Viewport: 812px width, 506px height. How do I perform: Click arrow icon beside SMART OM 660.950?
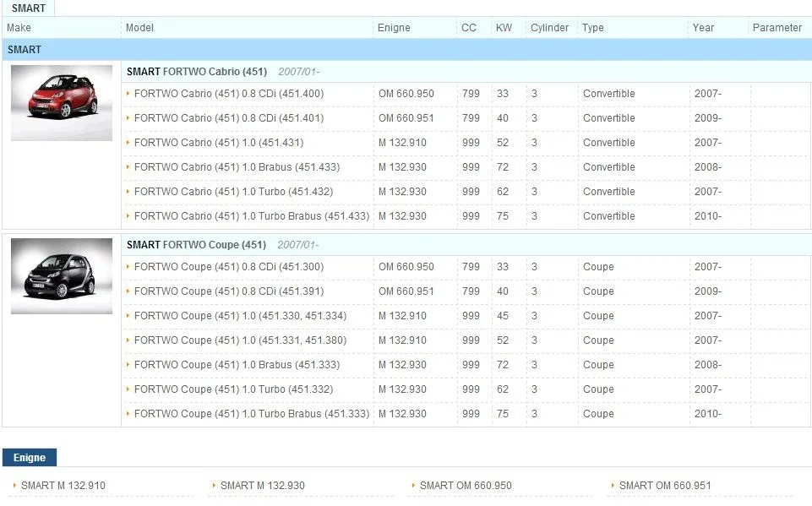pyautogui.click(x=413, y=485)
